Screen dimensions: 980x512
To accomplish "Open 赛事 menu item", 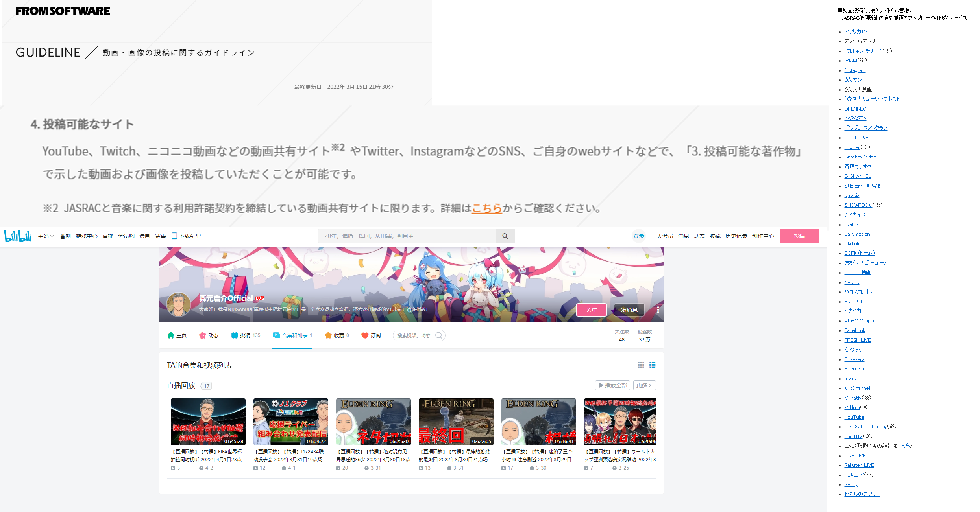I will (x=160, y=236).
